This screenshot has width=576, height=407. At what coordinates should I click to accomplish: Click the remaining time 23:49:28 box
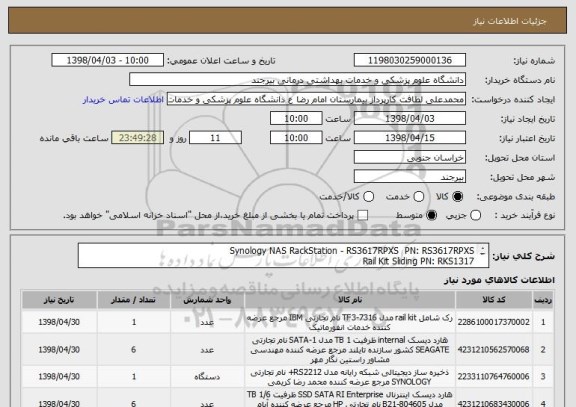pyautogui.click(x=138, y=138)
